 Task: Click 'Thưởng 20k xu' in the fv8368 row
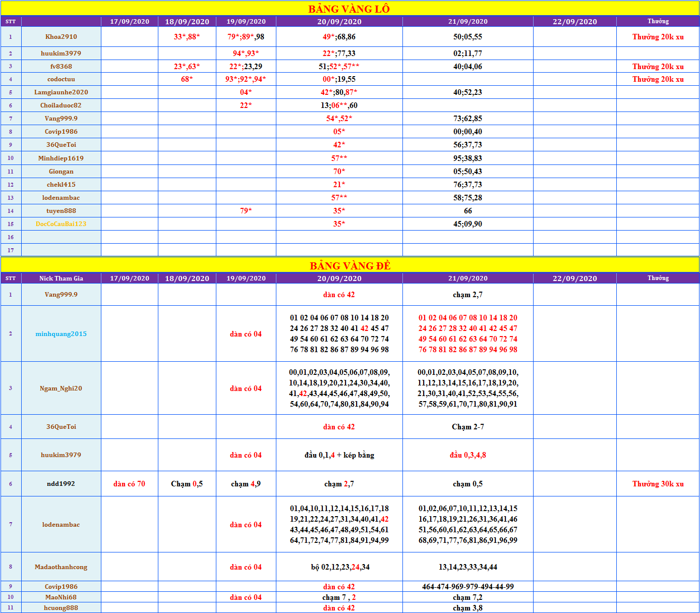tap(658, 67)
